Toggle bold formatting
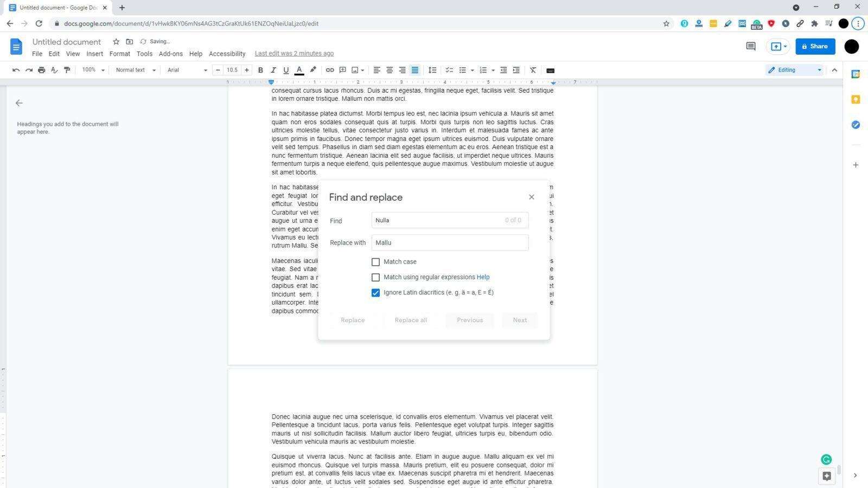The height and width of the screenshot is (488, 868). (x=260, y=69)
